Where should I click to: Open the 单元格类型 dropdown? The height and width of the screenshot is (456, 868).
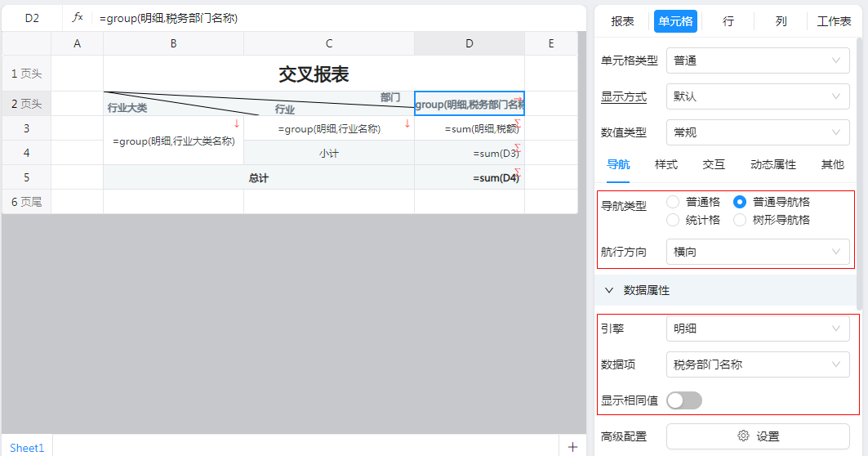[757, 60]
